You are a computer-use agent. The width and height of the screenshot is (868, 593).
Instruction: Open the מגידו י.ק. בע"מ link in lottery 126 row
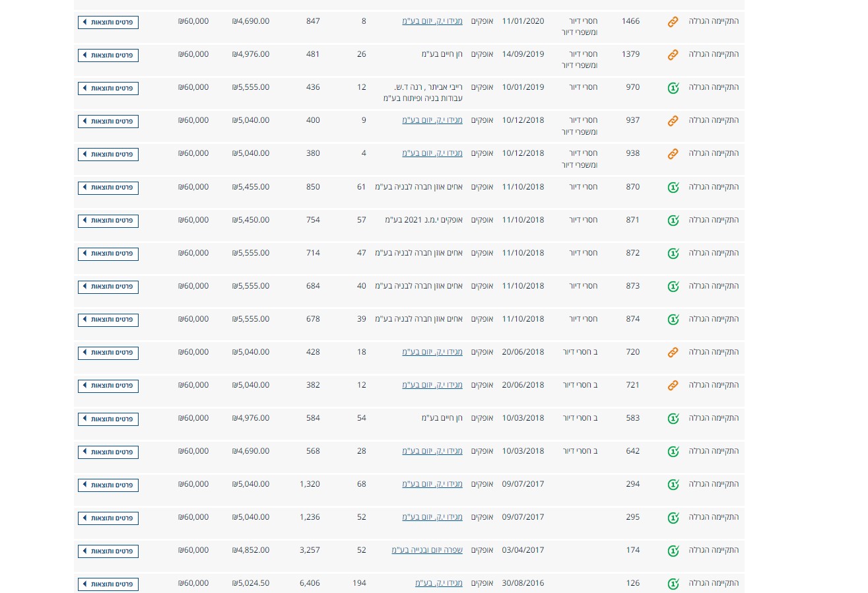[439, 583]
